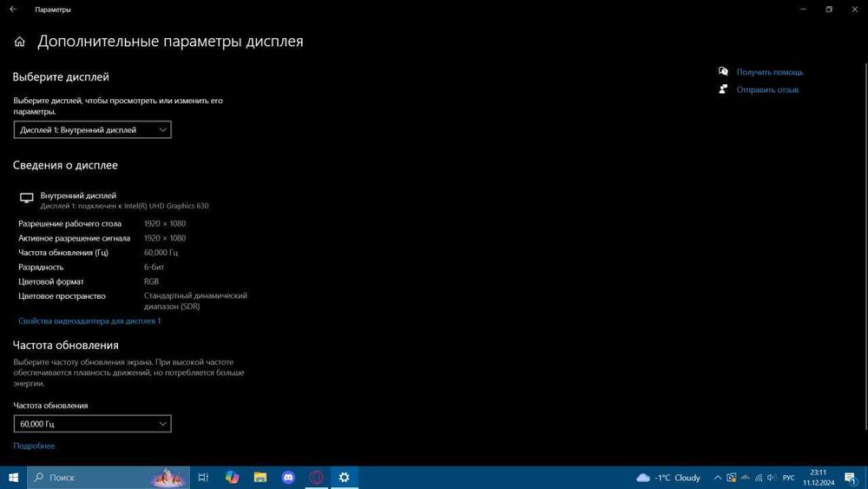The width and height of the screenshot is (868, 489).
Task: Open the refresh rate 60,000 Гц dropdown
Action: (x=93, y=424)
